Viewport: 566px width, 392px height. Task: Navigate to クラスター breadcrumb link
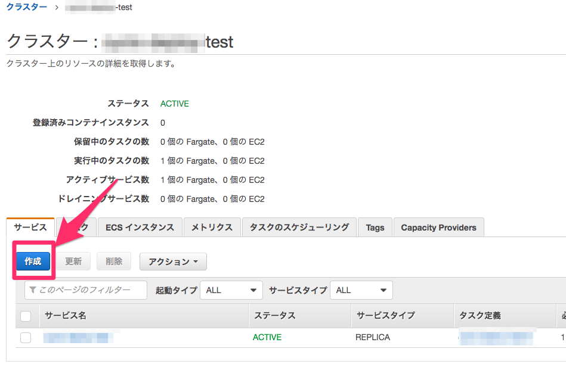pyautogui.click(x=26, y=7)
